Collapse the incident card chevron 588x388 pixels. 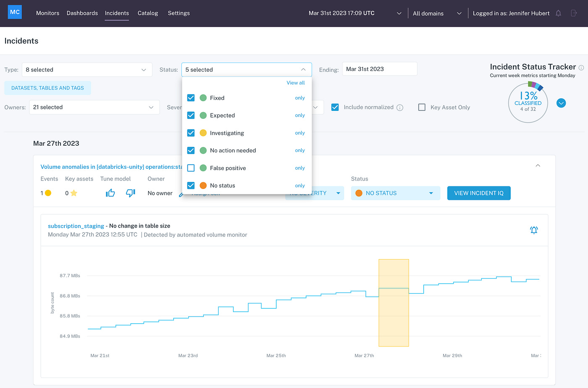(x=538, y=166)
